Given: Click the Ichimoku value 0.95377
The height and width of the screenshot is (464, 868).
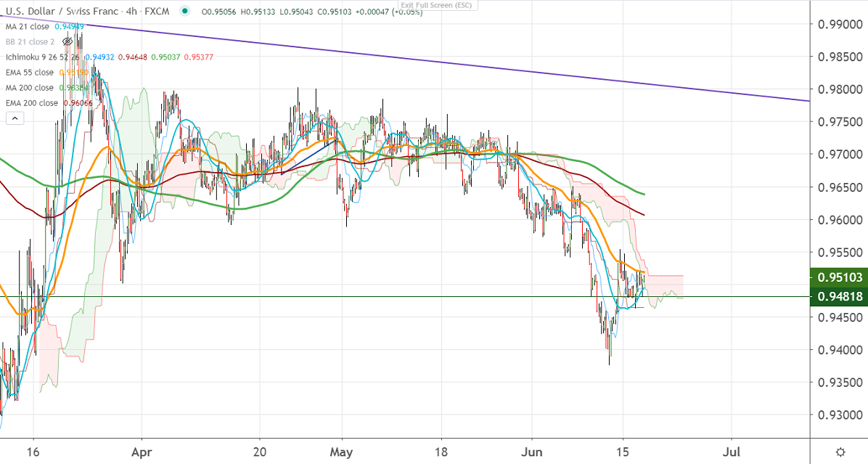Looking at the screenshot, I should click(198, 57).
